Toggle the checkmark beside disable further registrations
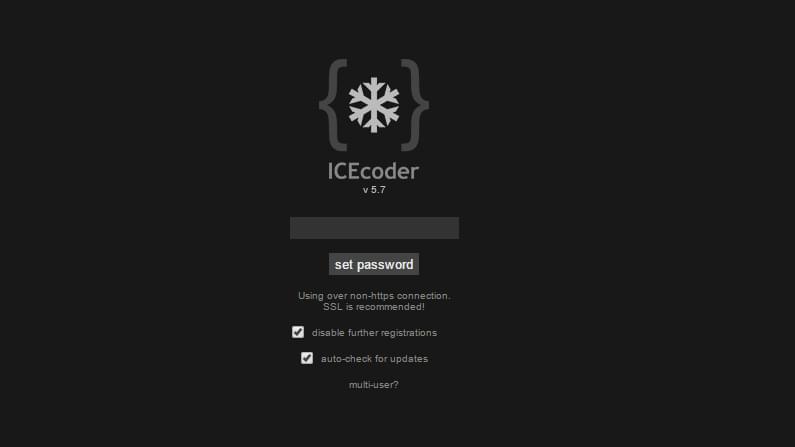 click(298, 332)
